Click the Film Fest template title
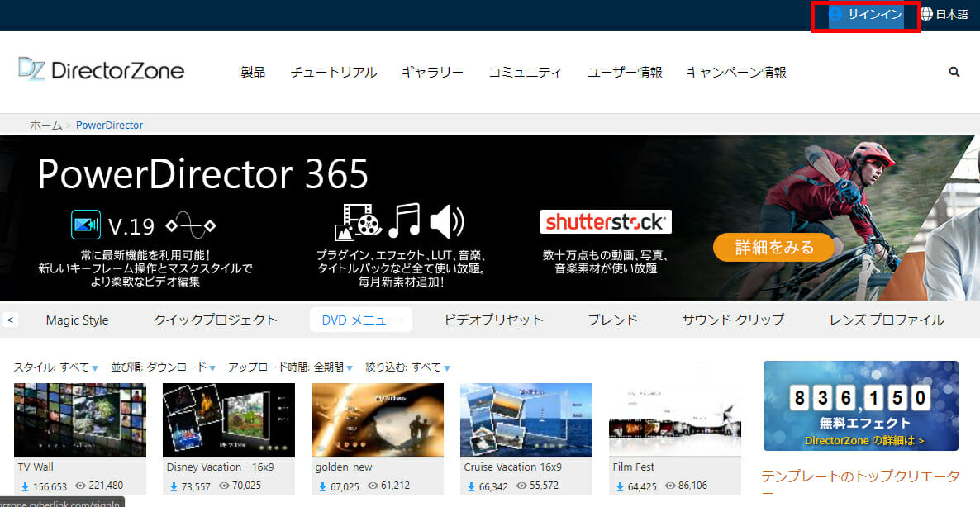Viewport: 980px width, 507px height. (x=634, y=467)
